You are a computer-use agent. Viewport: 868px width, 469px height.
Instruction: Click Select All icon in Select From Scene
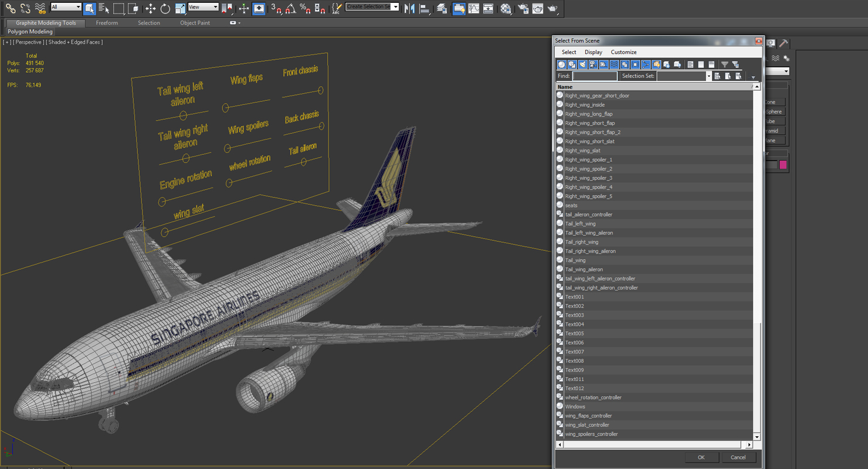(x=717, y=76)
